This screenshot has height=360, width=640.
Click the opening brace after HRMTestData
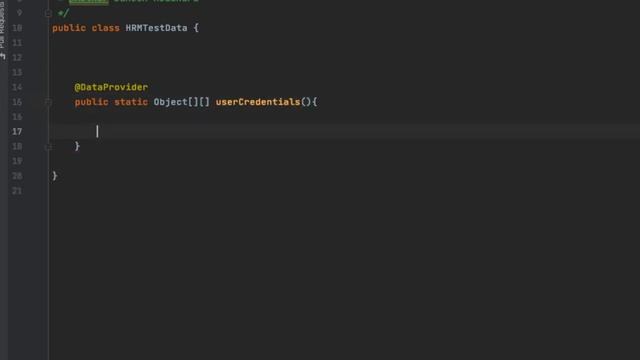(x=196, y=28)
